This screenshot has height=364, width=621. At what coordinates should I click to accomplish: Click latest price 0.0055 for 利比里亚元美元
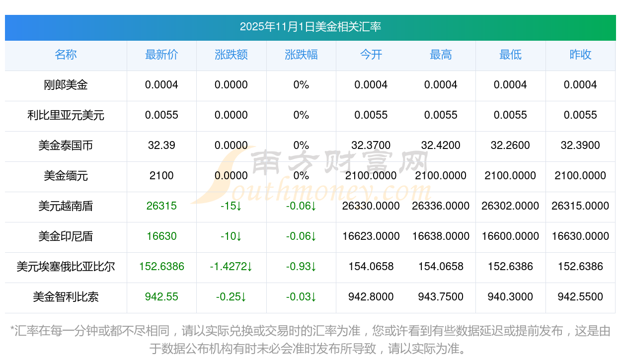161,115
